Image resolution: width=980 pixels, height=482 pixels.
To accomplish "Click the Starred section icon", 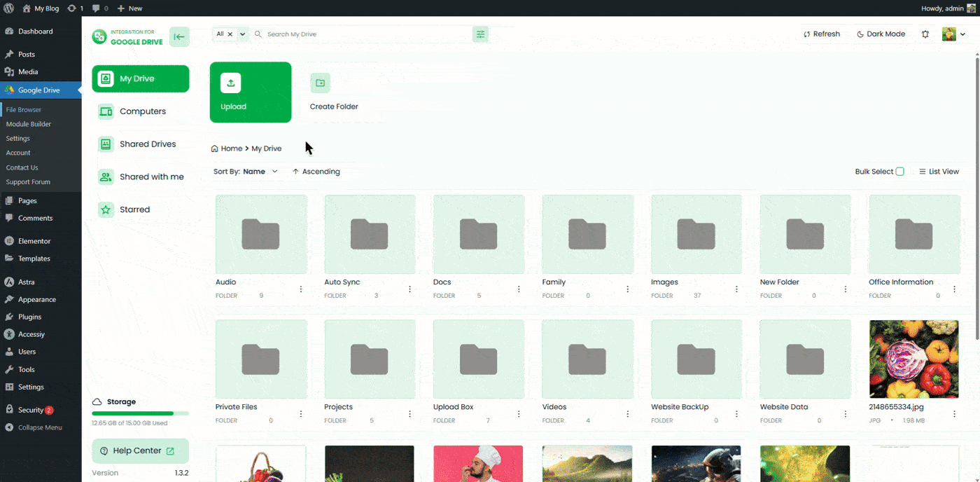I will pyautogui.click(x=106, y=209).
